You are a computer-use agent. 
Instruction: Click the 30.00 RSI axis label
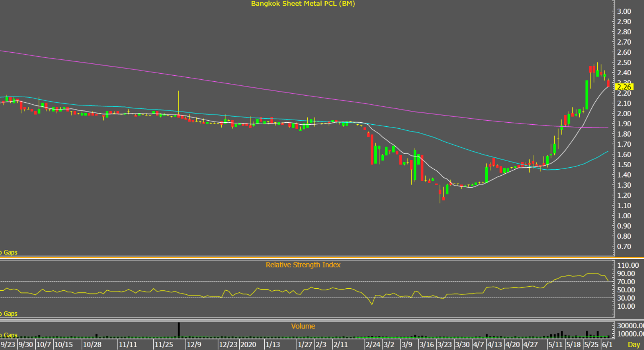coord(626,298)
